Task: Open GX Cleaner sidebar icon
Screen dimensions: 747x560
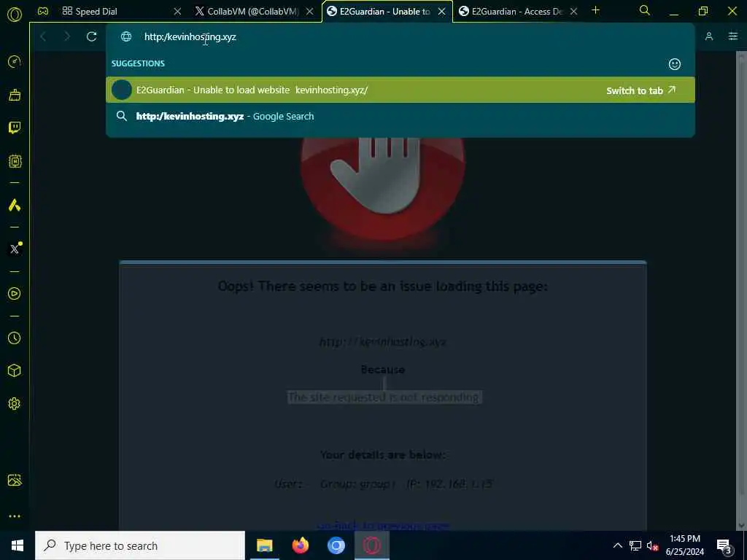Action: (x=15, y=95)
